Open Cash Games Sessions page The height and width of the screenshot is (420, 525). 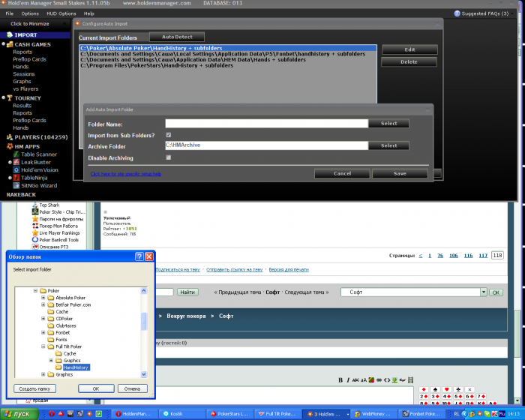(x=24, y=74)
